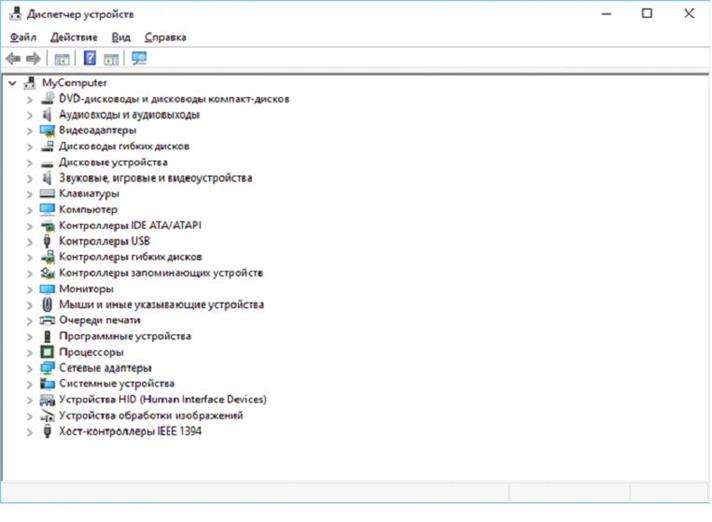Minimize the Диспетчер устройств window
712x522 pixels.
point(606,14)
